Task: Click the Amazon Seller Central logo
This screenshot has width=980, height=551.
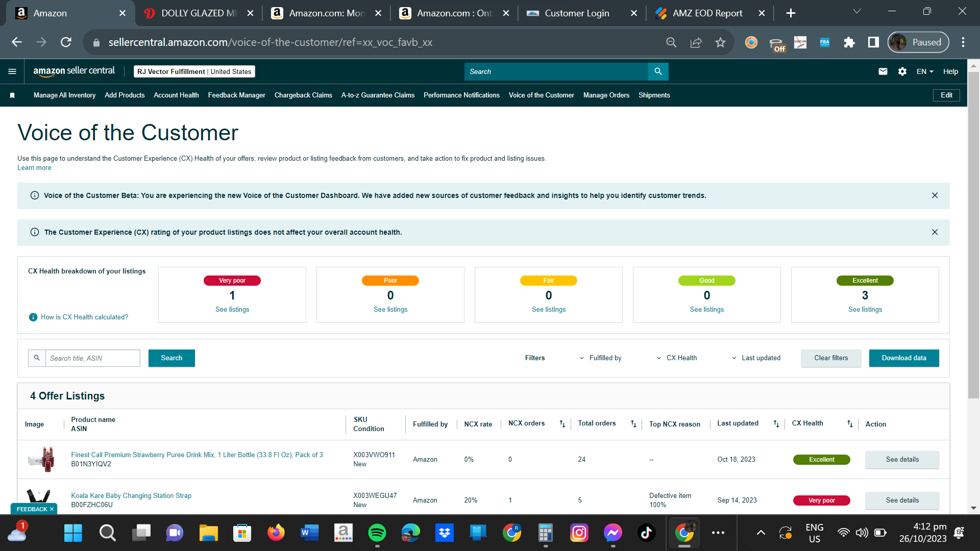Action: click(74, 71)
